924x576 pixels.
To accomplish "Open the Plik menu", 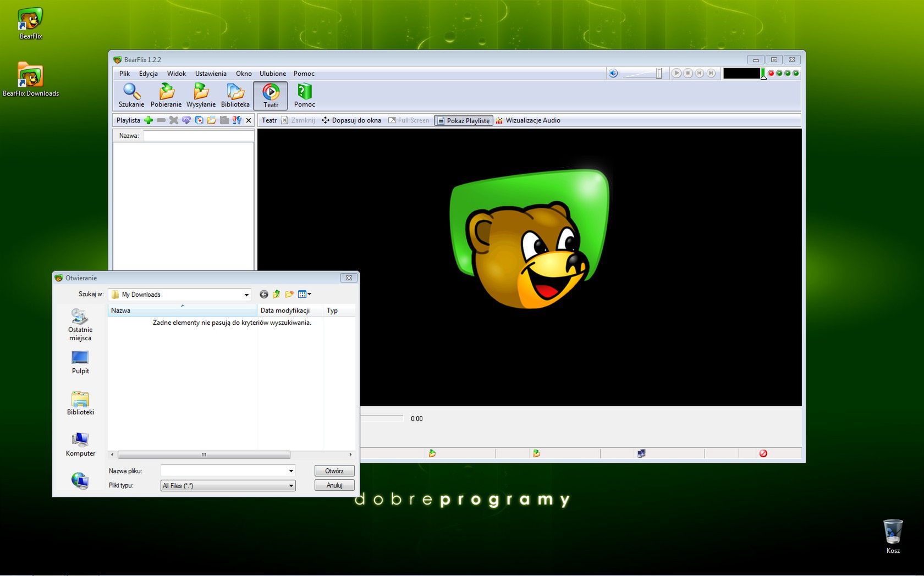I will click(x=125, y=74).
